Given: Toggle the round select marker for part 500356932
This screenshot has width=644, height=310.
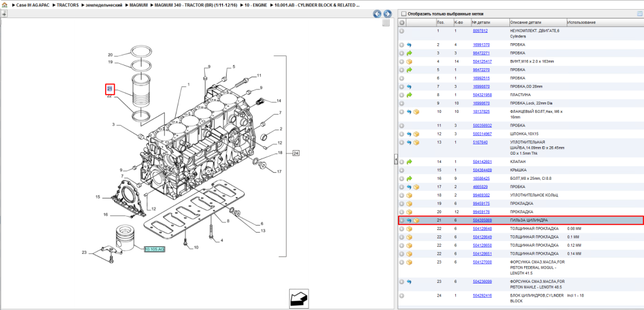Looking at the screenshot, I should pyautogui.click(x=402, y=126).
